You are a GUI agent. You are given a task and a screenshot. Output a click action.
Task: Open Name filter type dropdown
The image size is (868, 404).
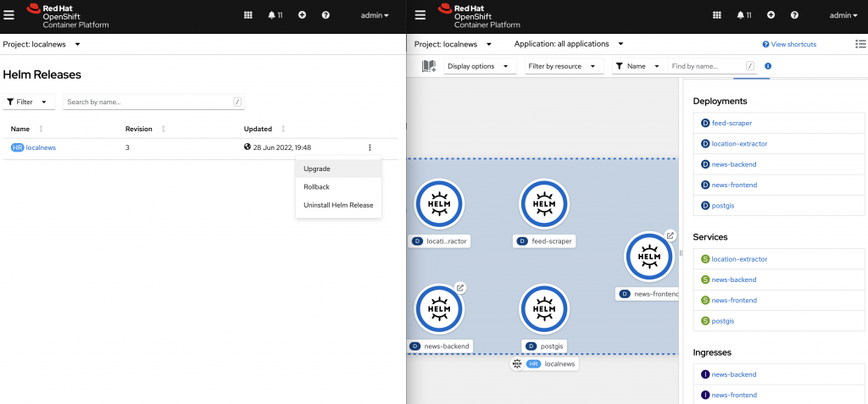[637, 66]
